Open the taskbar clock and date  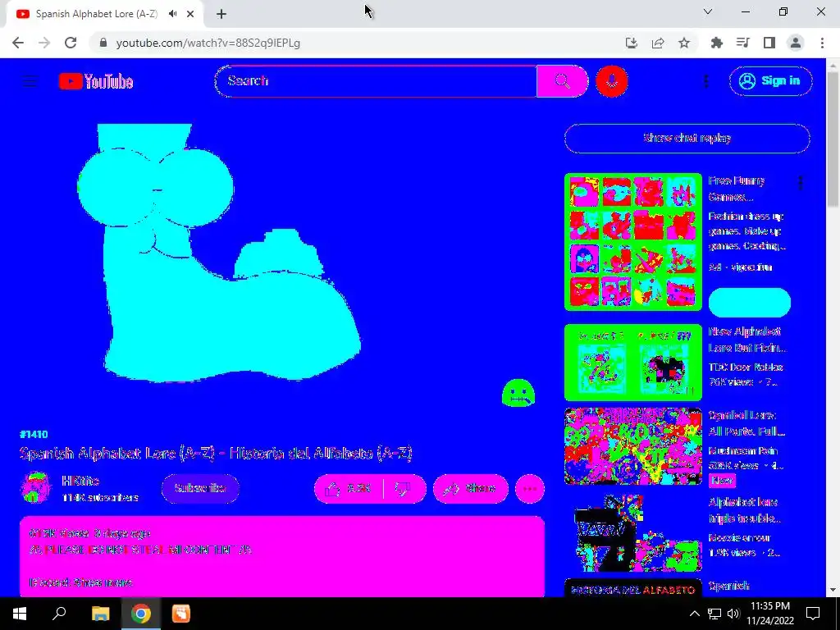(770, 614)
